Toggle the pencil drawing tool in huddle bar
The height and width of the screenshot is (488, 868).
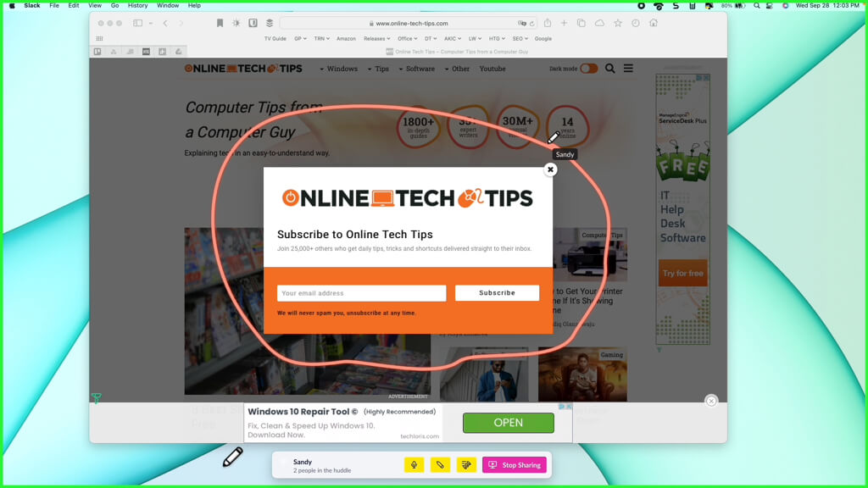click(440, 465)
